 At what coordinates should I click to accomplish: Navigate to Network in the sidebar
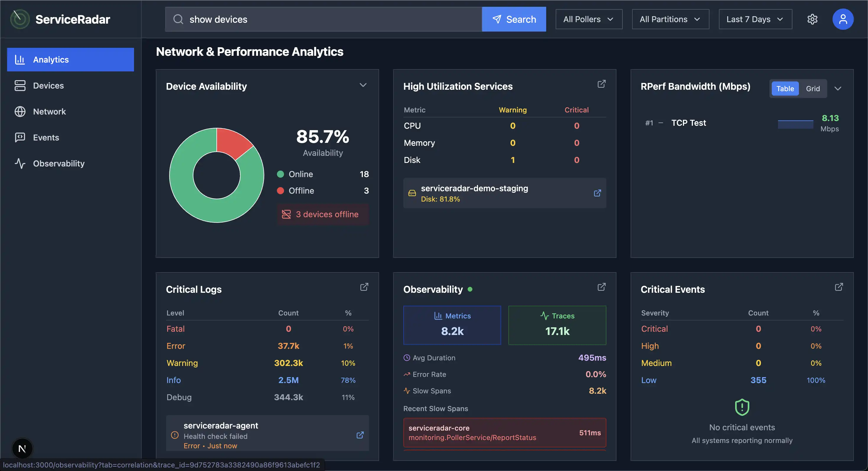click(49, 112)
